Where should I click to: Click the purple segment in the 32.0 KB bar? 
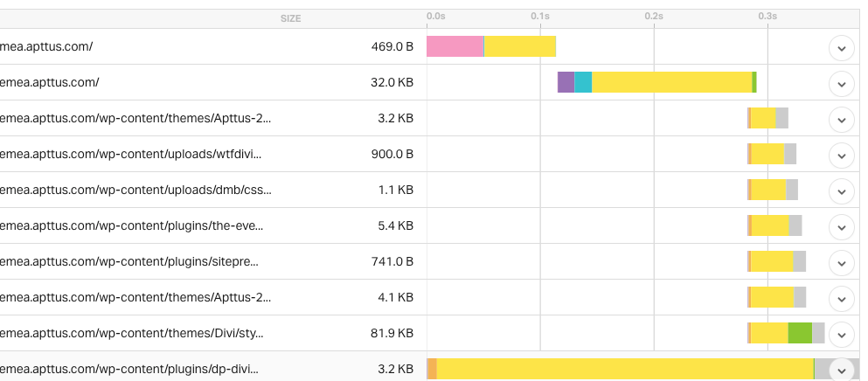[x=566, y=82]
